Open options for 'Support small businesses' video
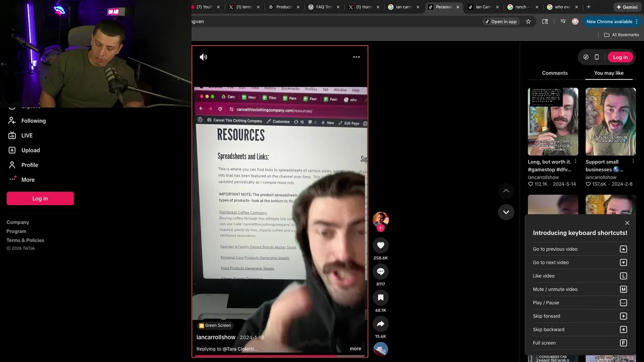The height and width of the screenshot is (362, 644). coord(633,161)
